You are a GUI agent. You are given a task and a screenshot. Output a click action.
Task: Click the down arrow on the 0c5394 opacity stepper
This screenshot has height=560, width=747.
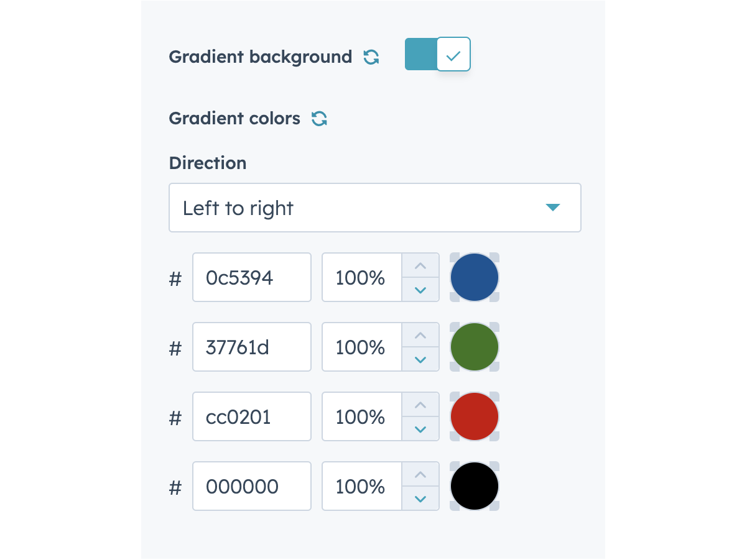tap(420, 289)
